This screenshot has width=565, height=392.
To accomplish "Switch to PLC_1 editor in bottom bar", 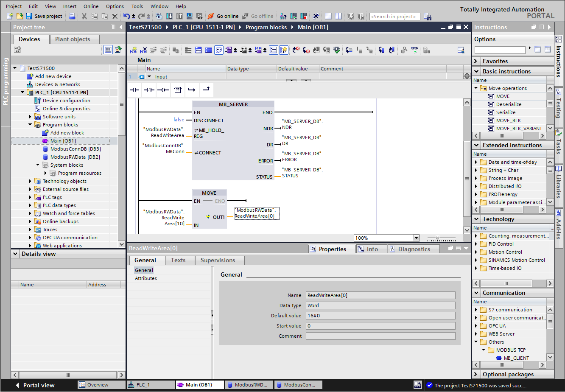I will tap(151, 385).
